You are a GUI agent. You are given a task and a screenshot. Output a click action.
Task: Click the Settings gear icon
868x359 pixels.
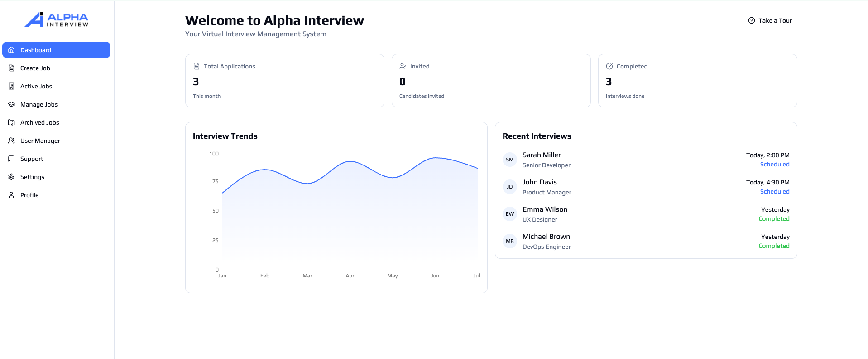tap(12, 177)
